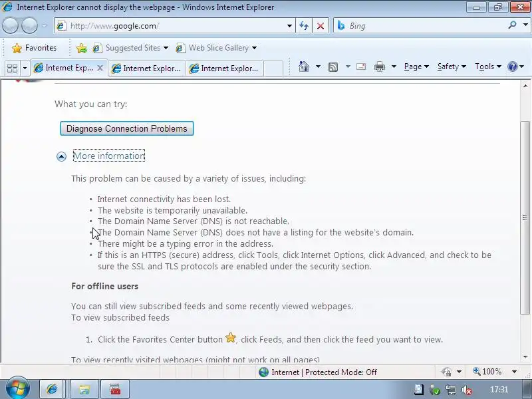Open the Safety menu

point(452,66)
